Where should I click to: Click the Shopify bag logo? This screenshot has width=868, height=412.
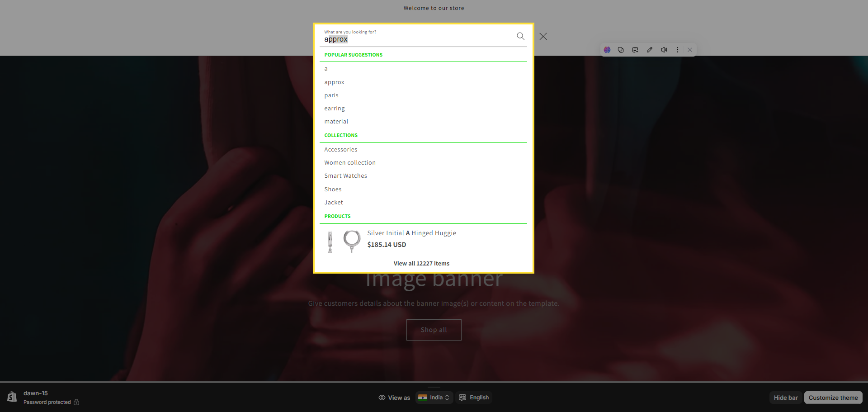coord(12,397)
